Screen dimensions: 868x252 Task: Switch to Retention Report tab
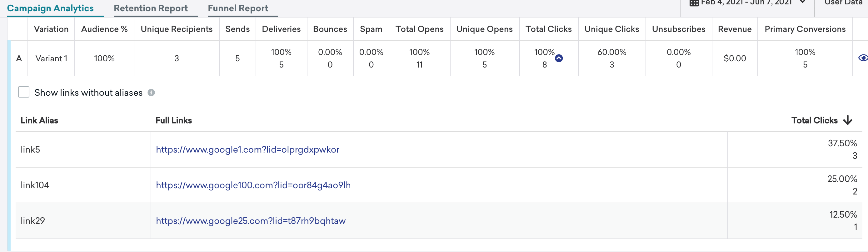(151, 8)
